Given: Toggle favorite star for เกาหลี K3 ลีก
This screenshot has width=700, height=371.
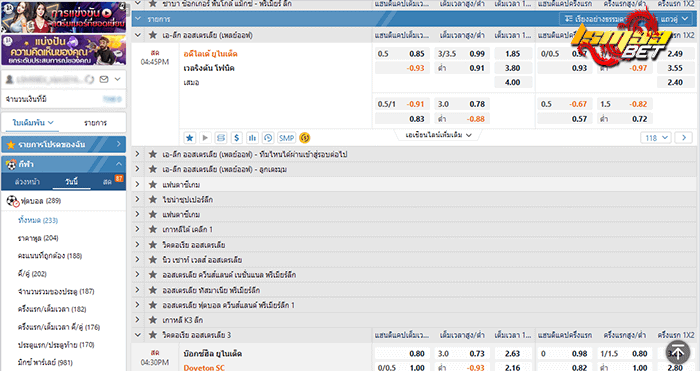Looking at the screenshot, I should (153, 320).
